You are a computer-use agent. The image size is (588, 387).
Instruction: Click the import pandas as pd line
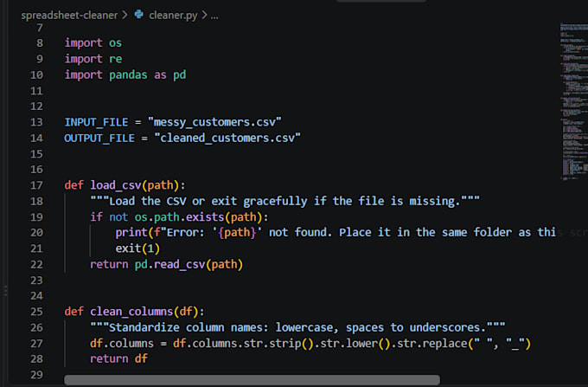coord(125,75)
